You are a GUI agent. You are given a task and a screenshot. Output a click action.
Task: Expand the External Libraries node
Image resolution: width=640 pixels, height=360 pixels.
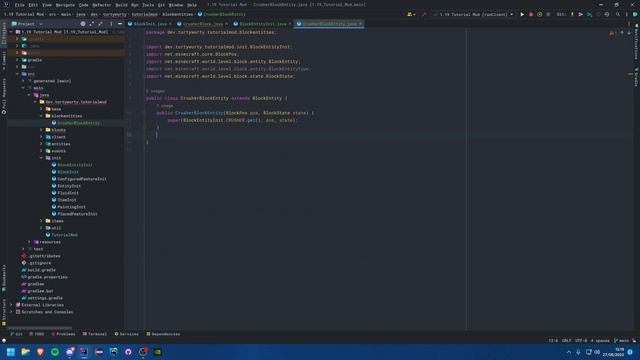pyautogui.click(x=11, y=305)
